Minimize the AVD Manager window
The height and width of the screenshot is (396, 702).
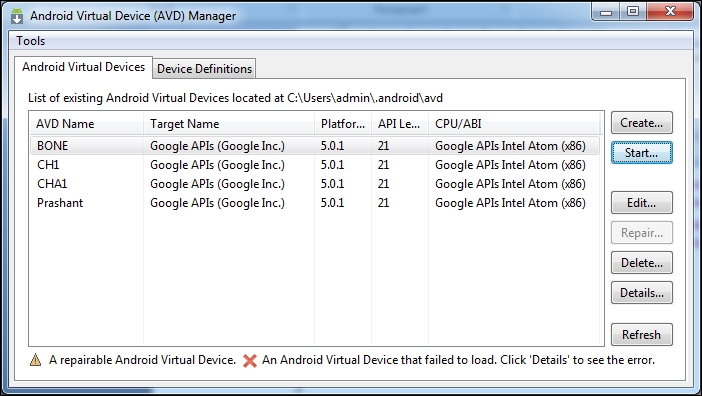pos(606,12)
